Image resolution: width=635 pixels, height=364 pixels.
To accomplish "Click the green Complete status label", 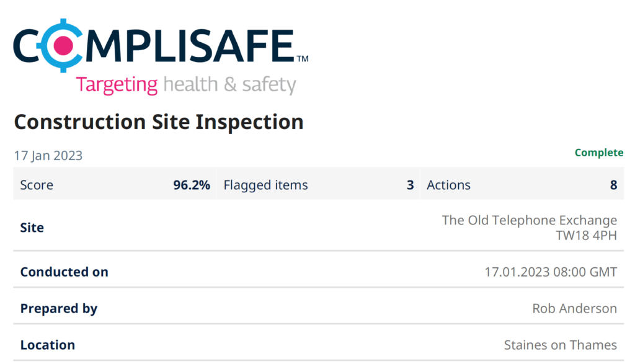I will [599, 153].
